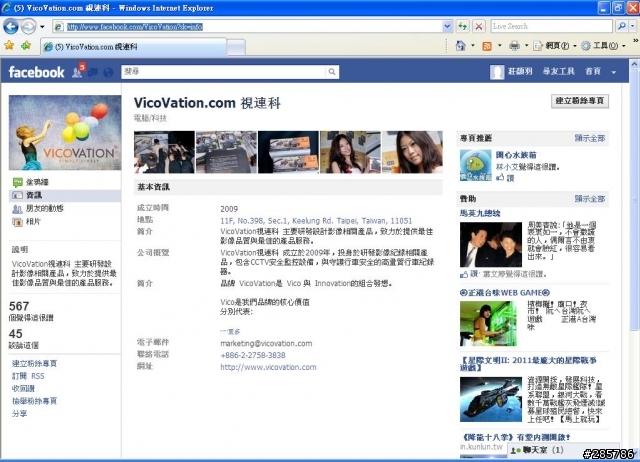Open the user profile picture in header
The width and height of the screenshot is (640, 462).
pos(497,72)
